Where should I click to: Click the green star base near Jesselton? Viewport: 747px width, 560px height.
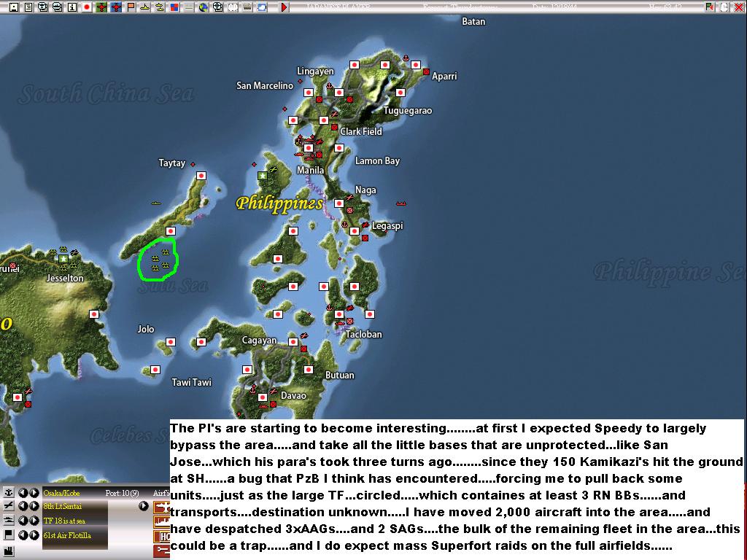pos(63,259)
